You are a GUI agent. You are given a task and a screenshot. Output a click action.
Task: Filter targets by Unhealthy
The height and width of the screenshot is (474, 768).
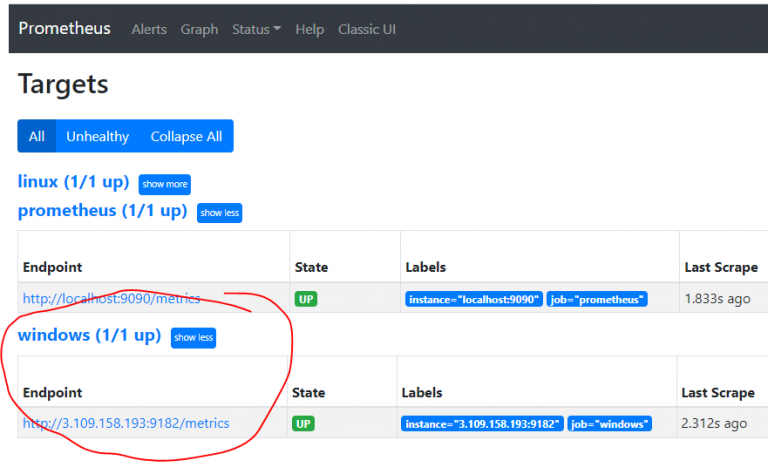coord(97,136)
